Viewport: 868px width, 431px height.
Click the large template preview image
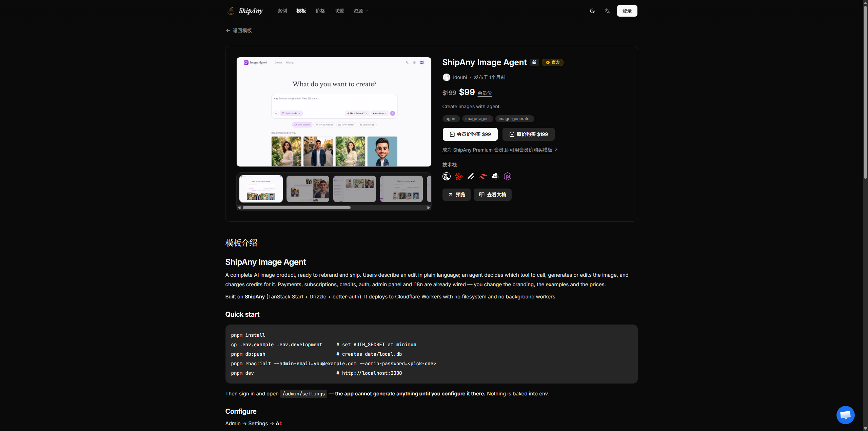coord(334,112)
